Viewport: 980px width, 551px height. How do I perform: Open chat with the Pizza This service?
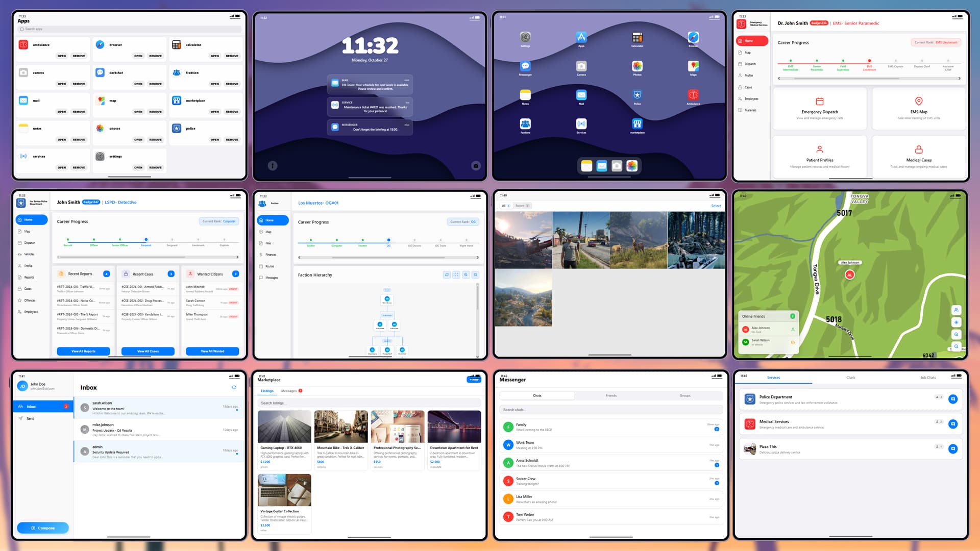(x=952, y=449)
